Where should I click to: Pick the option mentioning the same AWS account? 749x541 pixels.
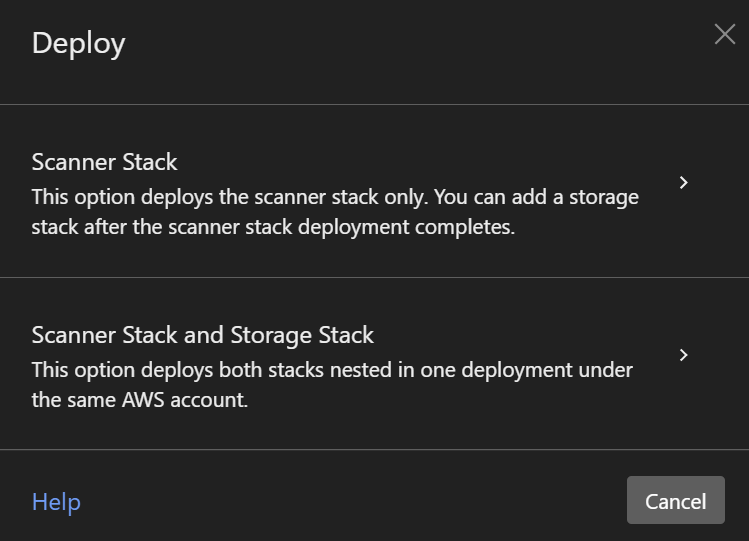point(374,363)
